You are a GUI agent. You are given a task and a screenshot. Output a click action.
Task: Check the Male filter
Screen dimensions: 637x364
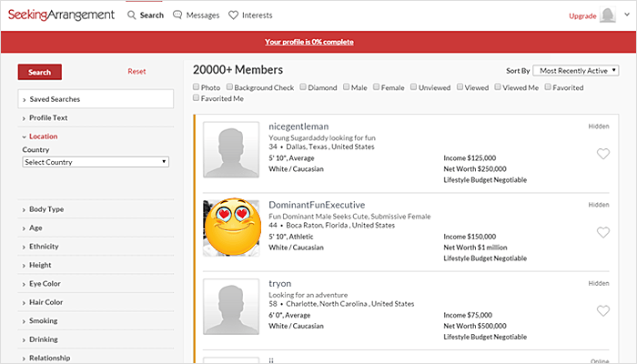pos(346,87)
